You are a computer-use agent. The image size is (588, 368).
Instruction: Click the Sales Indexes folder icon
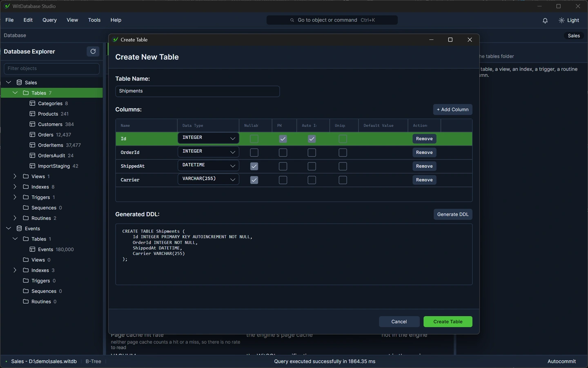(x=26, y=187)
